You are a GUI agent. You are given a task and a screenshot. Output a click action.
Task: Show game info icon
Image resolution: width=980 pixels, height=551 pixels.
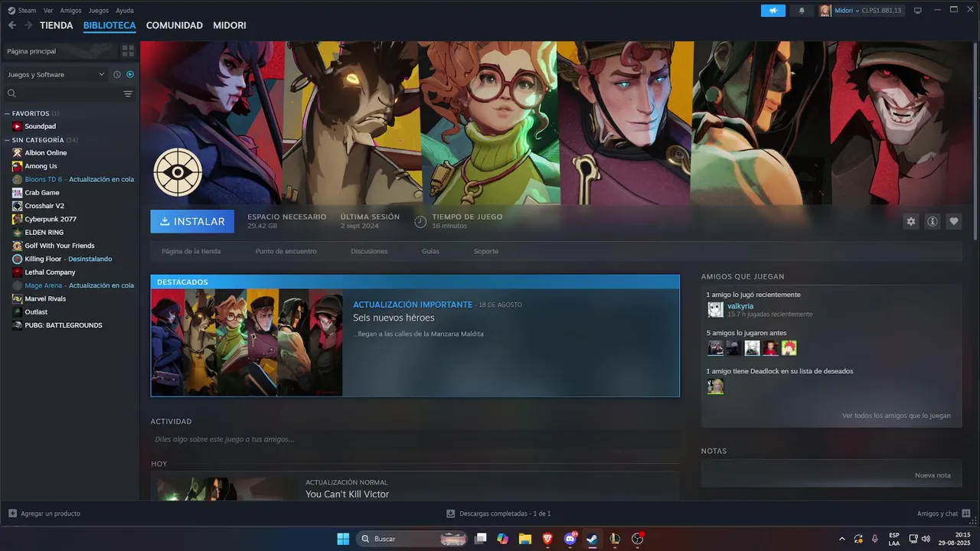point(933,221)
